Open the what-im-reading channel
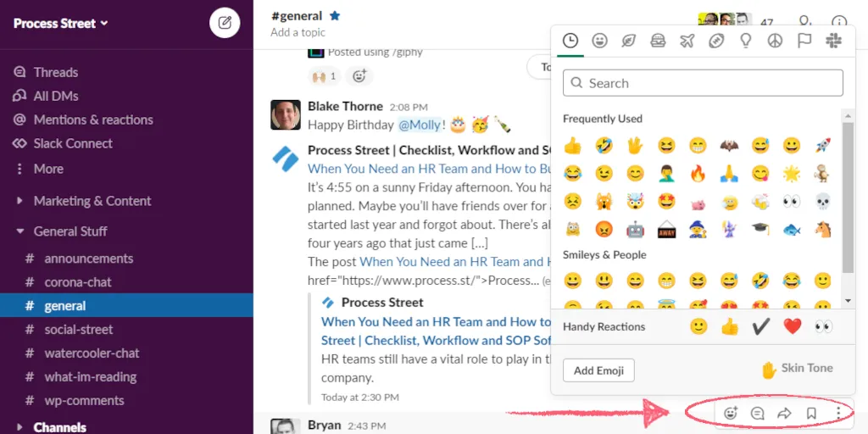 90,377
